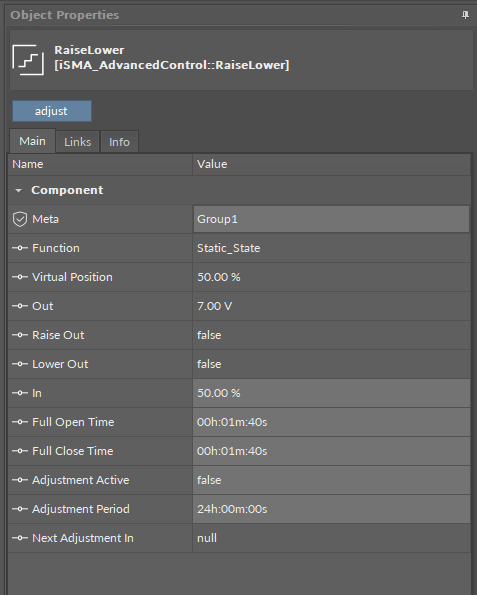Edit the Full Open Time value
Image resolution: width=477 pixels, height=595 pixels.
pyautogui.click(x=331, y=422)
